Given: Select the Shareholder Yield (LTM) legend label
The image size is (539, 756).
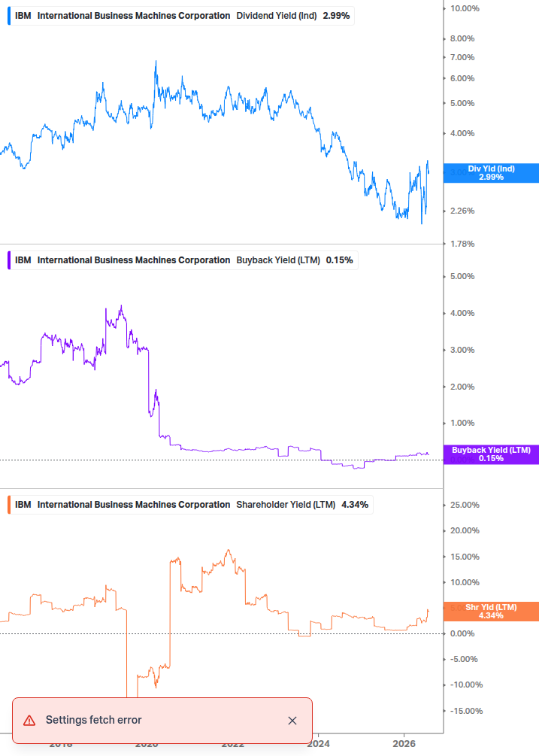Looking at the screenshot, I should (286, 505).
